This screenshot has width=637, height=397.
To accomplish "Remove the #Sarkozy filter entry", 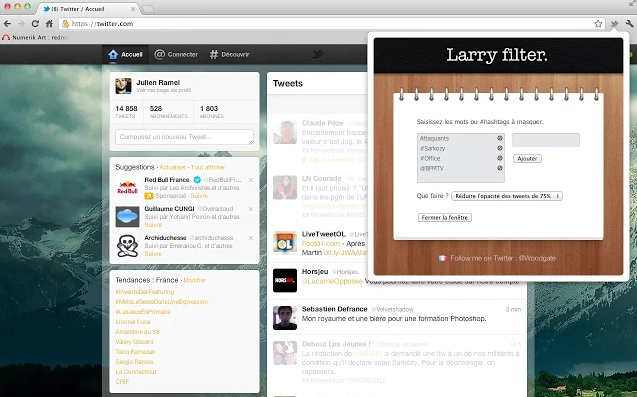I will (500, 148).
